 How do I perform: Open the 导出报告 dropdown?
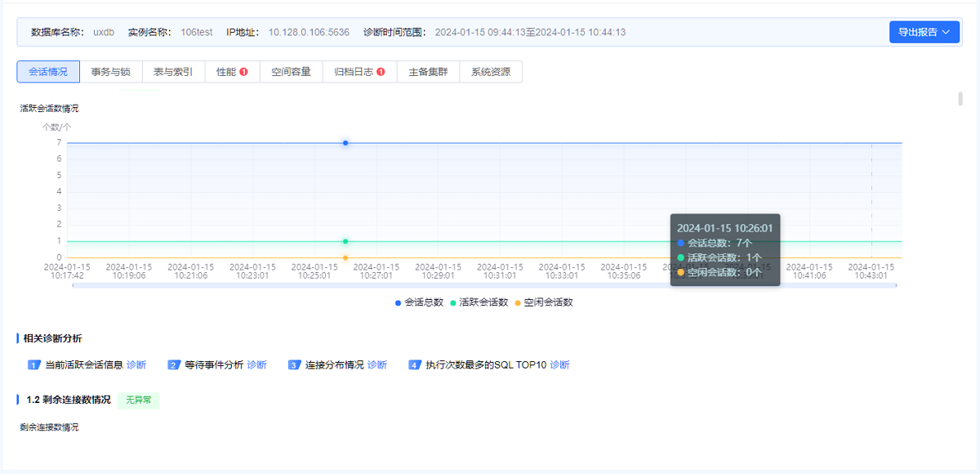point(924,33)
